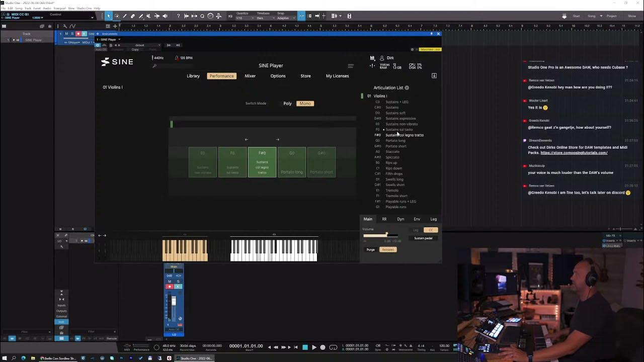Click the Play button in transport
Screen dimensions: 644x362
(x=314, y=347)
